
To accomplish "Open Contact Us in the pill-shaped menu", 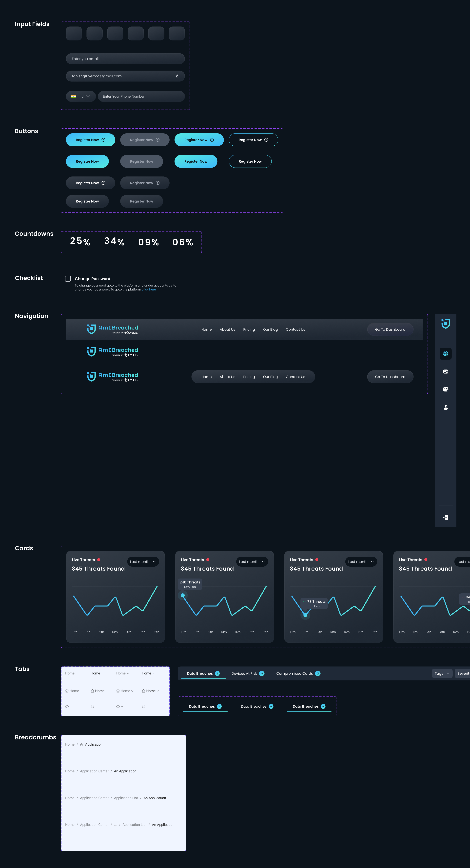I will point(295,377).
